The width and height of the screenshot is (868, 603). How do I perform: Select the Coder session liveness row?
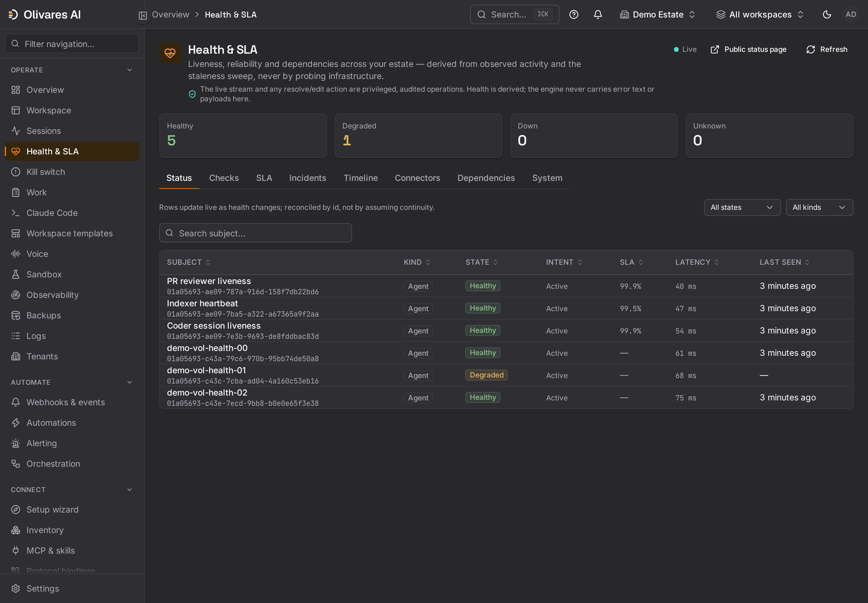pos(506,330)
